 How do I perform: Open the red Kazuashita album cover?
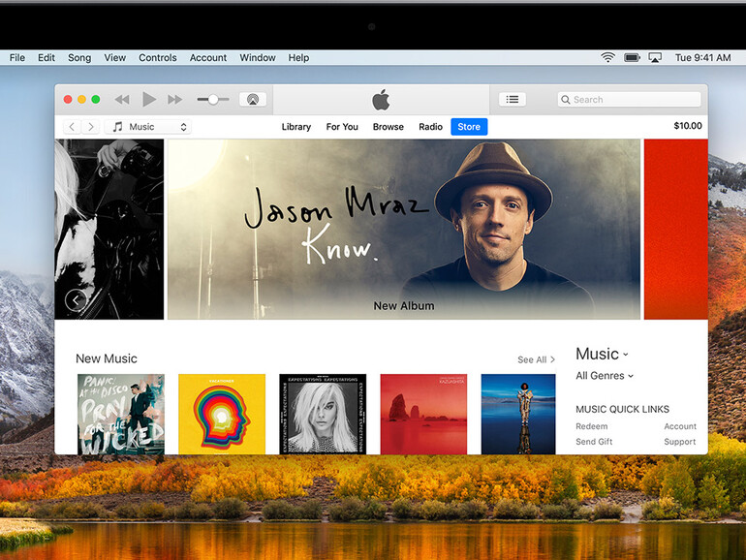point(423,414)
